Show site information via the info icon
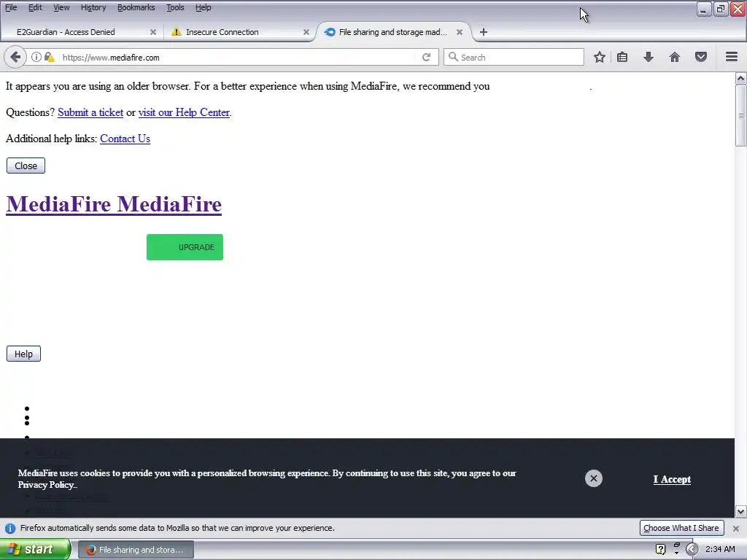The height and width of the screenshot is (560, 747). [36, 57]
